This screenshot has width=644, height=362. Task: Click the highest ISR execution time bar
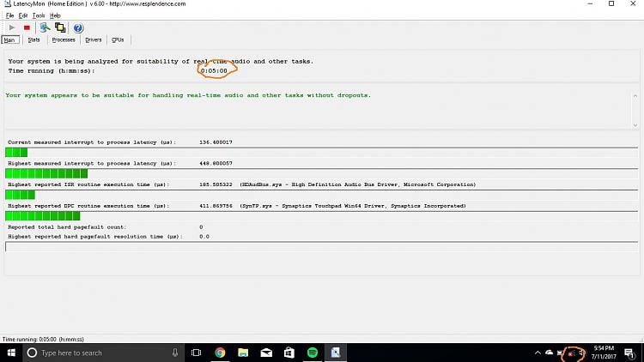point(20,195)
